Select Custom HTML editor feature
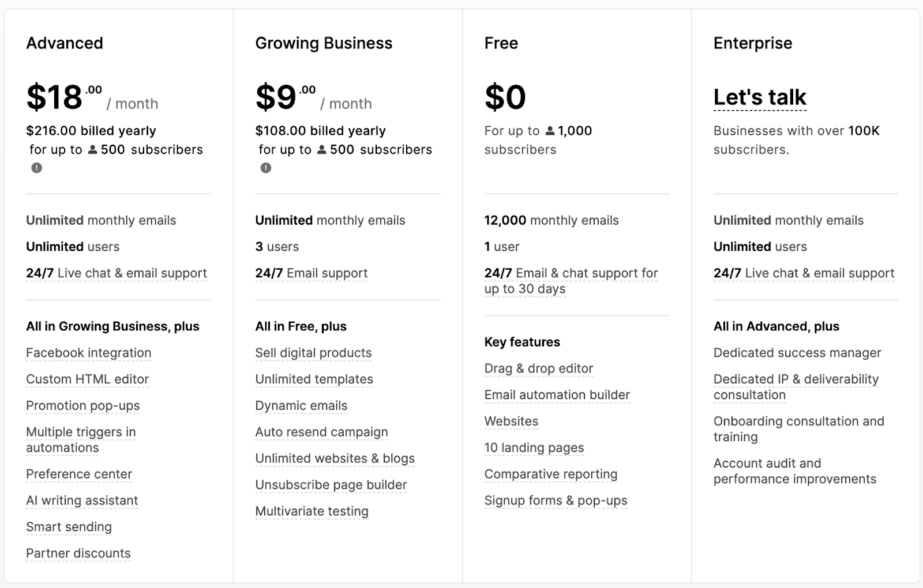This screenshot has width=923, height=588. point(87,379)
